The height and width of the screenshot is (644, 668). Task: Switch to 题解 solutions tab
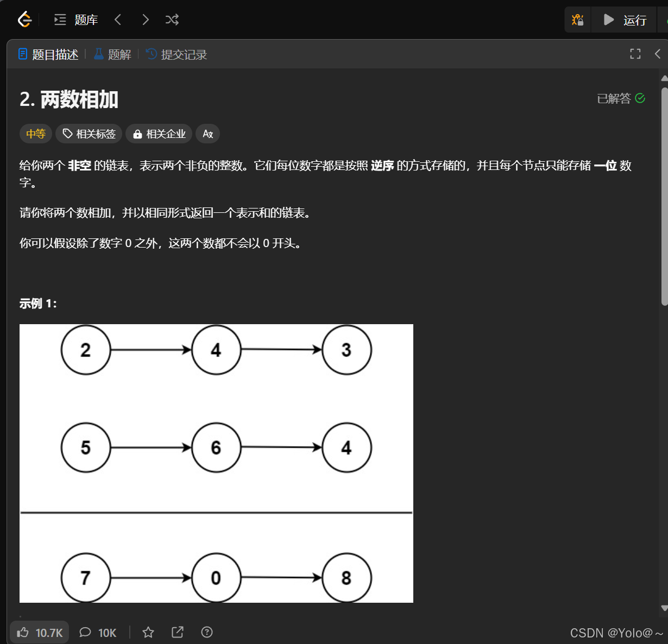pos(112,54)
